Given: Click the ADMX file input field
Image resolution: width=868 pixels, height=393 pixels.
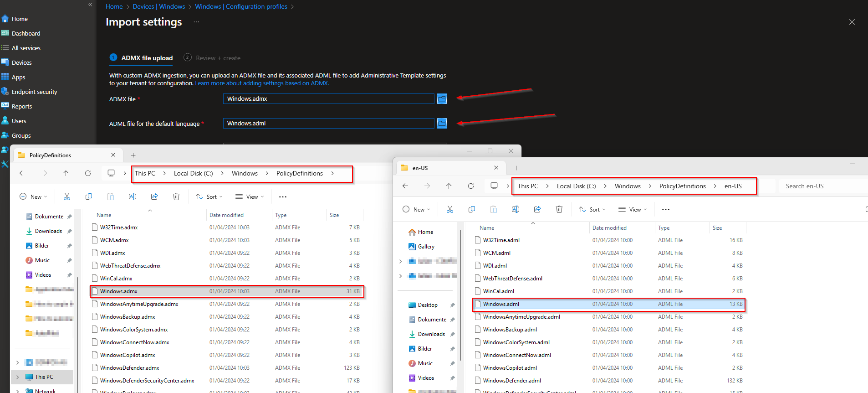Looking at the screenshot, I should pyautogui.click(x=328, y=98).
